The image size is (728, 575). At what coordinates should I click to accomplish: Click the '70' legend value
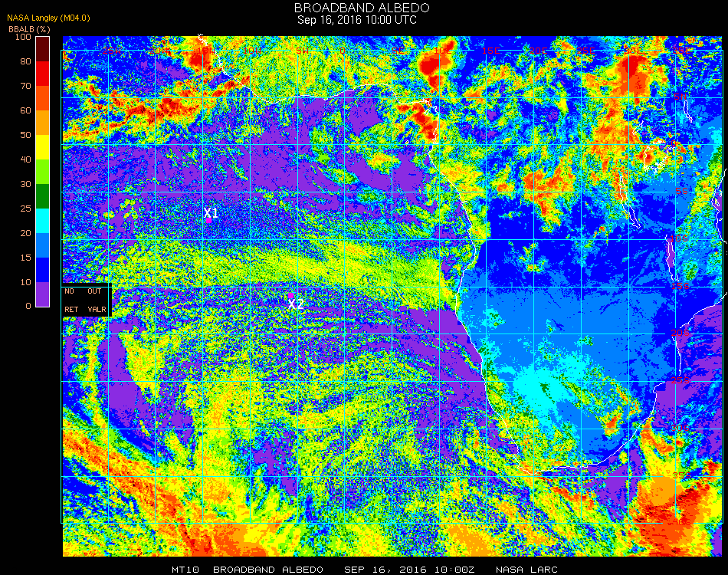click(25, 86)
